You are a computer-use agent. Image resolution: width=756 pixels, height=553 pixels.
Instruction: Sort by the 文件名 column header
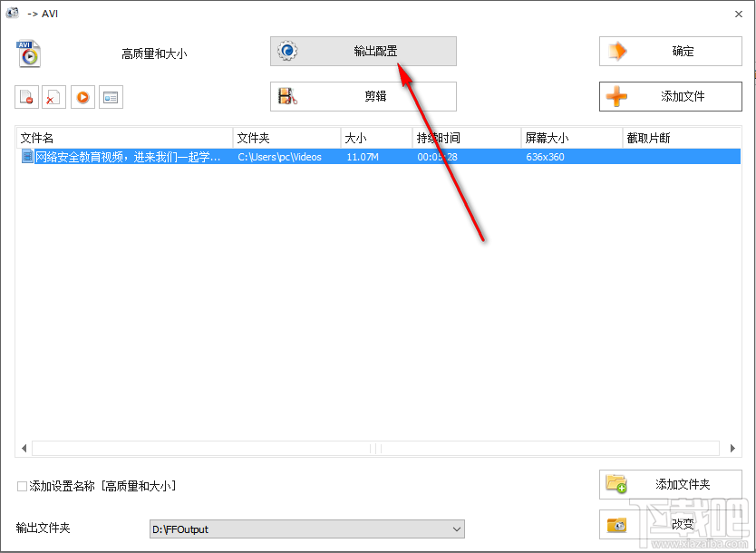pyautogui.click(x=124, y=139)
